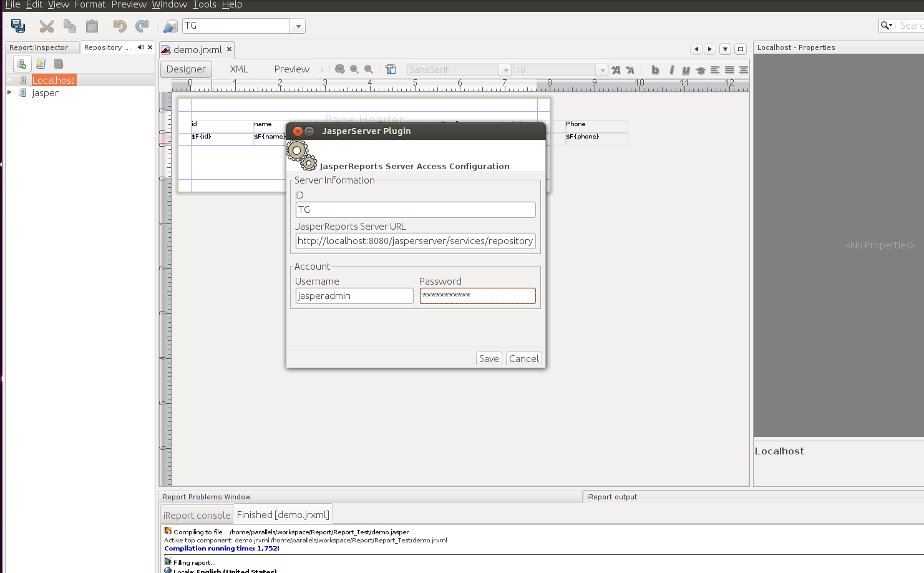Viewport: 924px width, 573px height.
Task: Toggle Strikethrough formatting
Action: click(700, 70)
